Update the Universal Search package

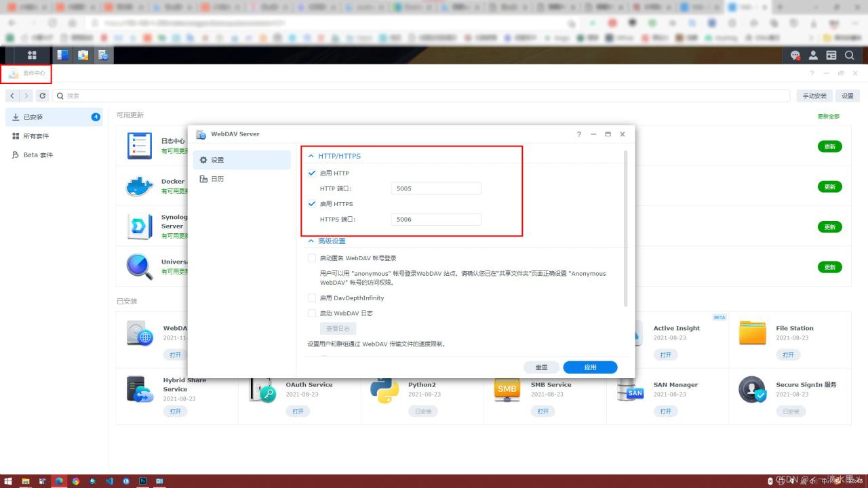pos(830,267)
